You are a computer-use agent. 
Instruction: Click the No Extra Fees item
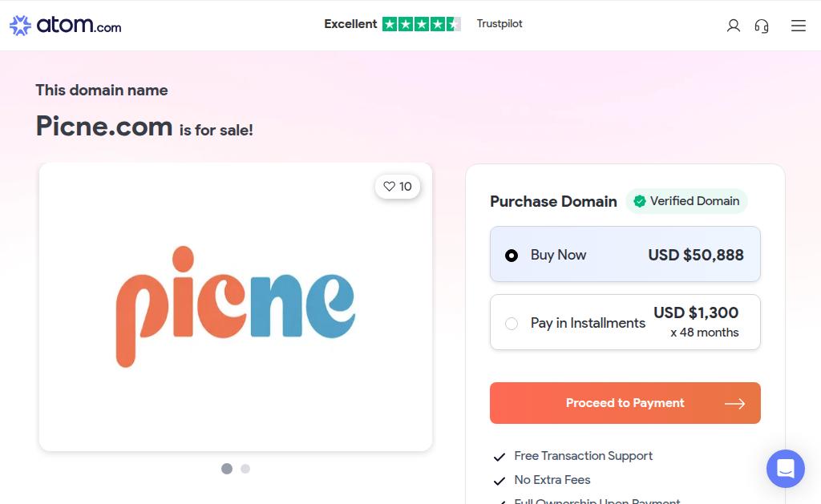pyautogui.click(x=552, y=480)
